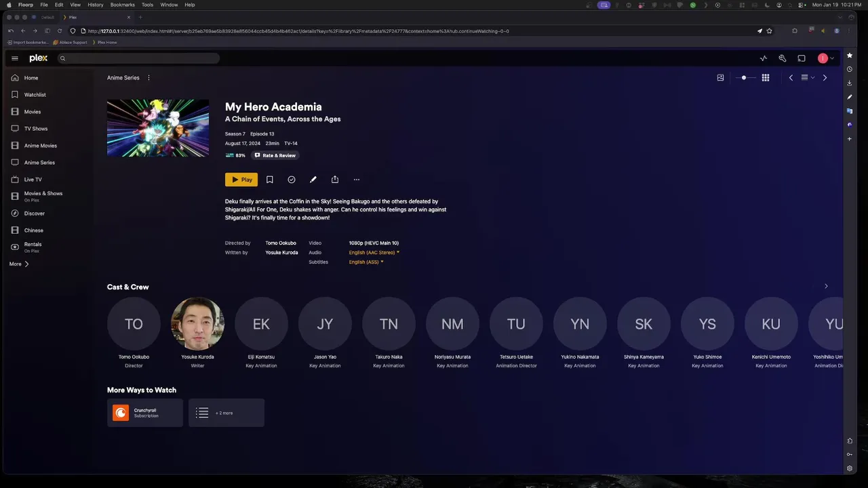The height and width of the screenshot is (488, 868).
Task: Open the Plex hamburger menu
Action: point(15,58)
